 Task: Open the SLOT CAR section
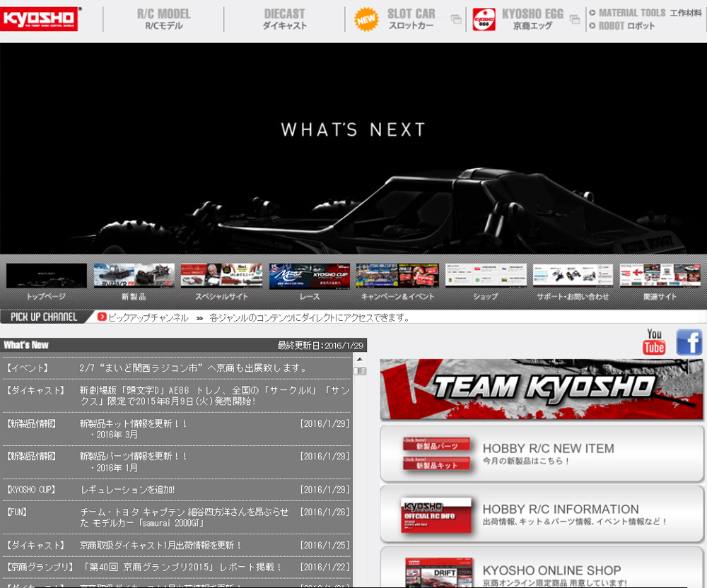click(x=411, y=19)
